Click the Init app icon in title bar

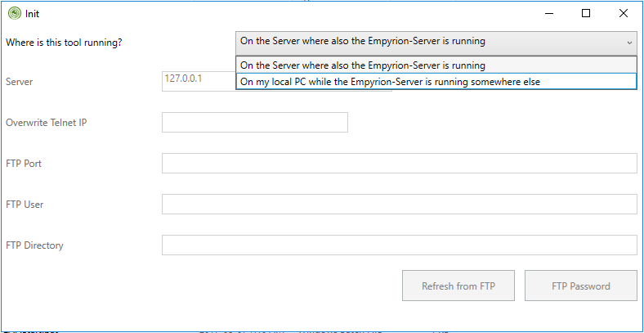(x=14, y=13)
